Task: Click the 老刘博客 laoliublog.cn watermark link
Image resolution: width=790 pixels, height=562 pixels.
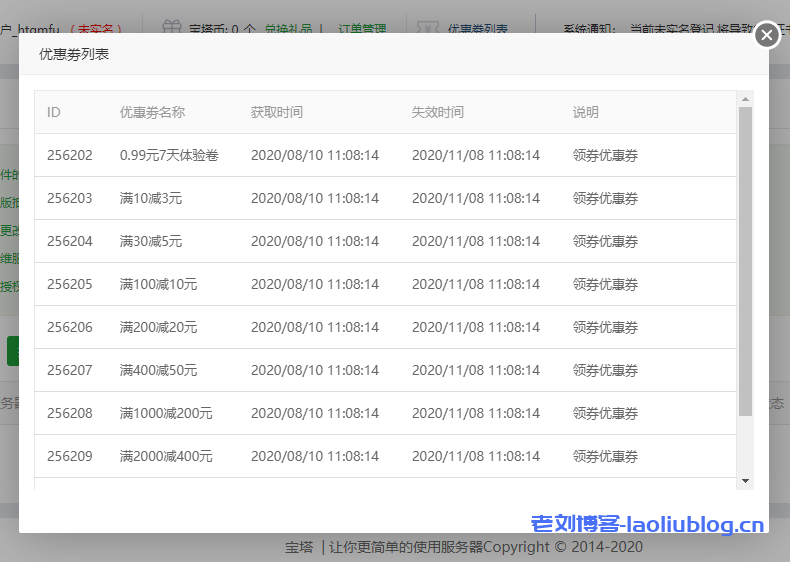Action: (x=647, y=524)
